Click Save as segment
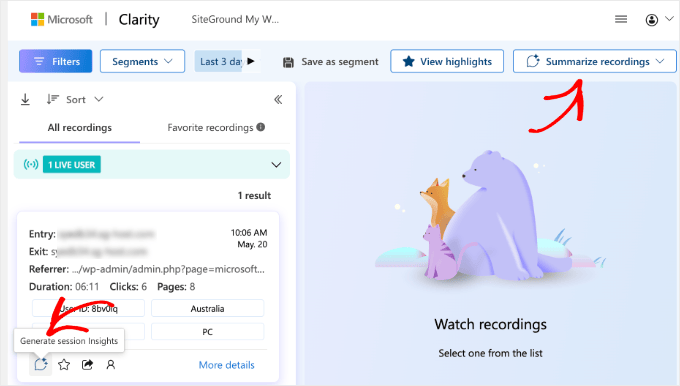The width and height of the screenshot is (680, 386). click(330, 62)
